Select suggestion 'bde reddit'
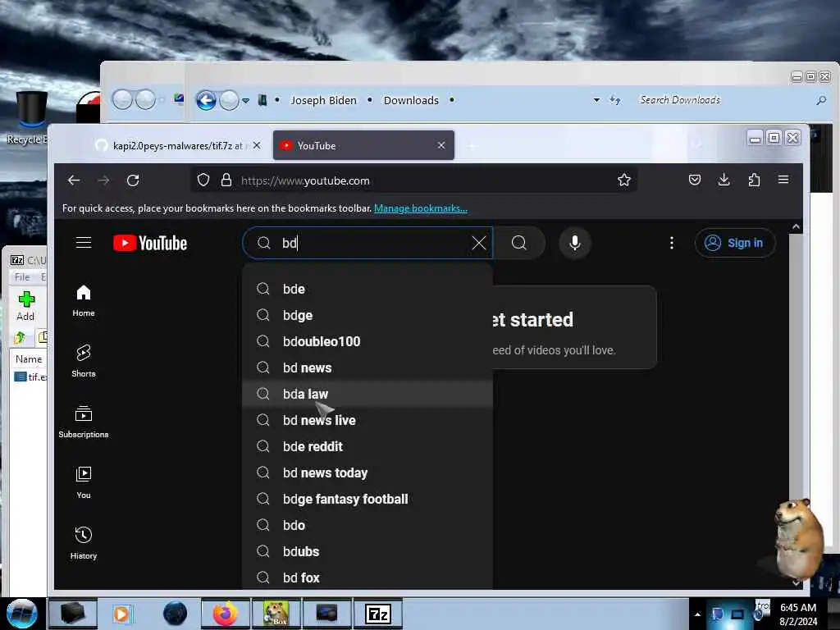 point(367,446)
